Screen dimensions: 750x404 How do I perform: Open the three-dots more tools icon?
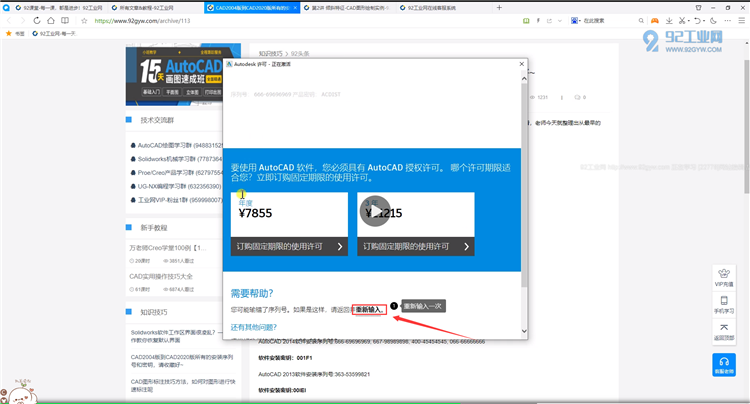(x=728, y=21)
